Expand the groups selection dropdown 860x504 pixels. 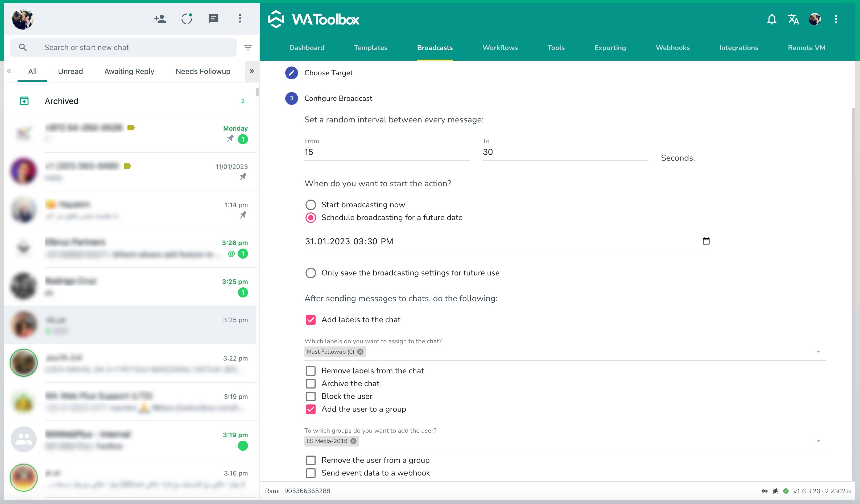point(818,441)
